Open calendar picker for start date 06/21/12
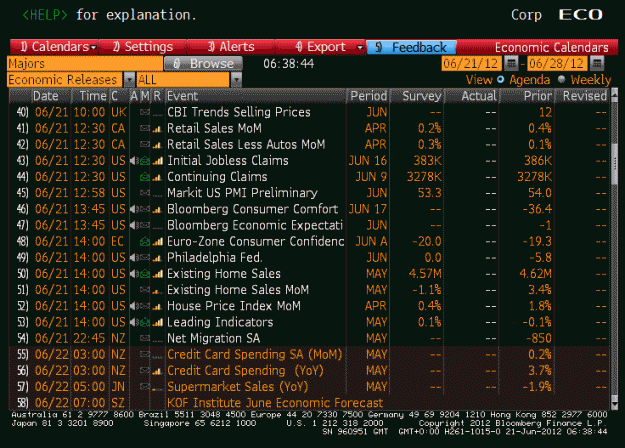Viewport: 625px width, 448px height. (x=511, y=63)
